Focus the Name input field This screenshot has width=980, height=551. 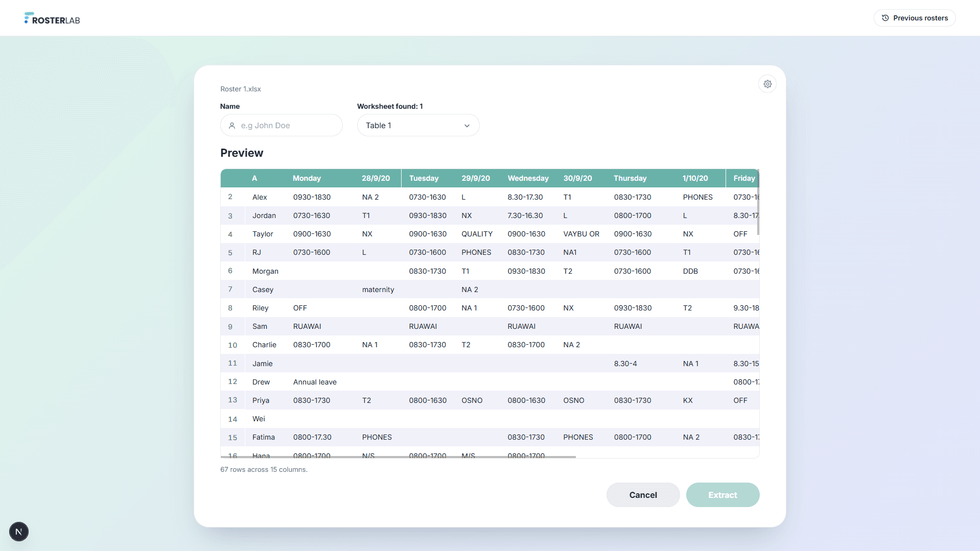coord(281,125)
